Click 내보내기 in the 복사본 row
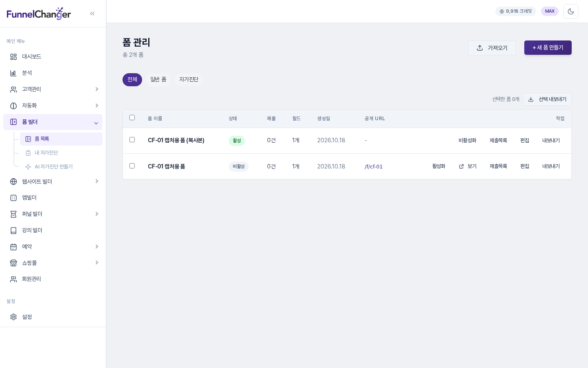 551,141
